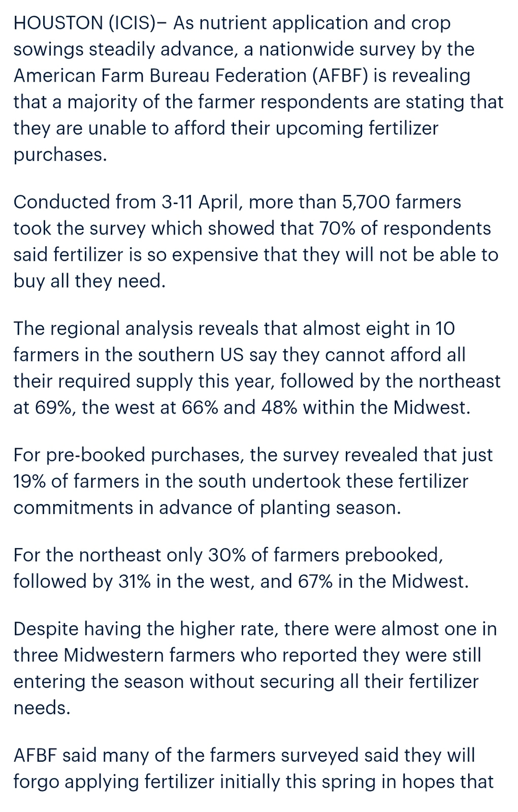518x812 pixels.
Task: Click the paragraph beginning 'Despite having the higher rate'
Action: pos(255,668)
